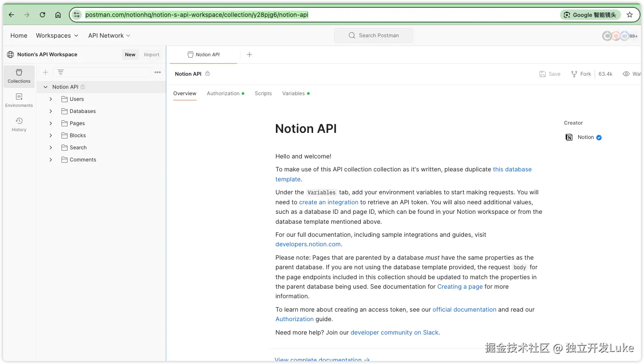Open the History sidebar panel
This screenshot has height=364, width=644.
click(x=19, y=124)
